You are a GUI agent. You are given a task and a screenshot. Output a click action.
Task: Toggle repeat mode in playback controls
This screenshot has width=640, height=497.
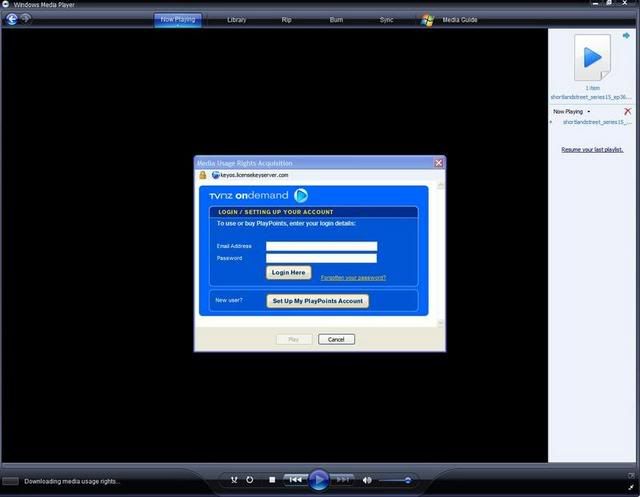(x=249, y=480)
